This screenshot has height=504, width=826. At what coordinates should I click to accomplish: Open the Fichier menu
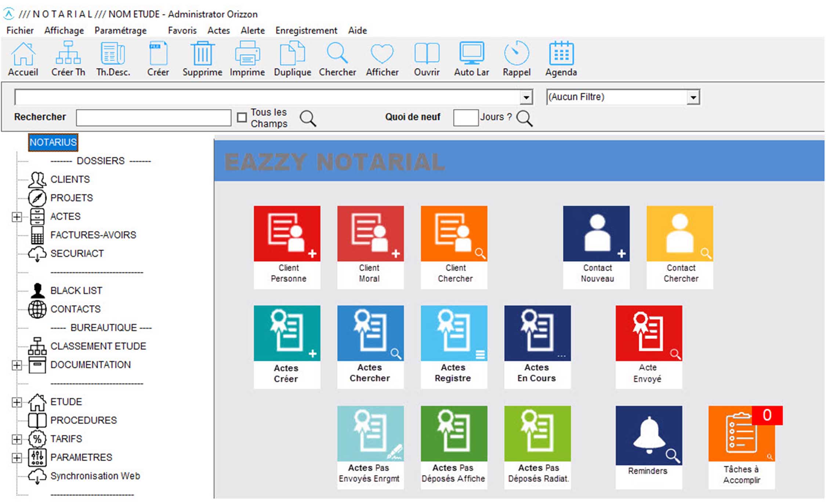20,30
